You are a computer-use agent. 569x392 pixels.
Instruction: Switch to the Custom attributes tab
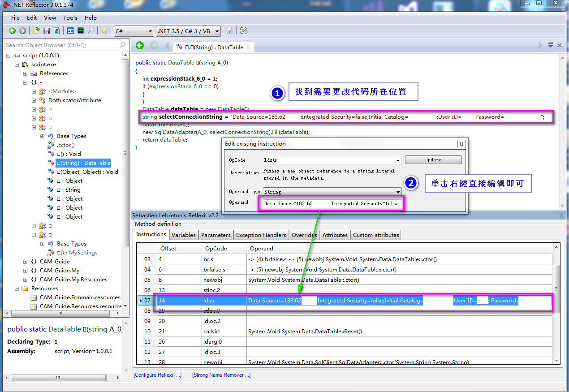click(x=376, y=235)
